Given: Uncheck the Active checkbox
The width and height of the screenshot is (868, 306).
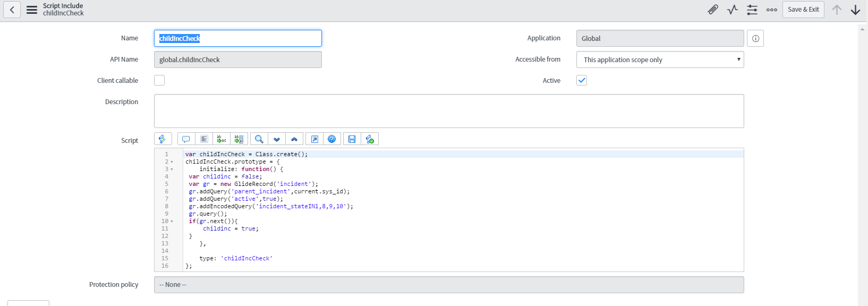Looking at the screenshot, I should [x=582, y=80].
